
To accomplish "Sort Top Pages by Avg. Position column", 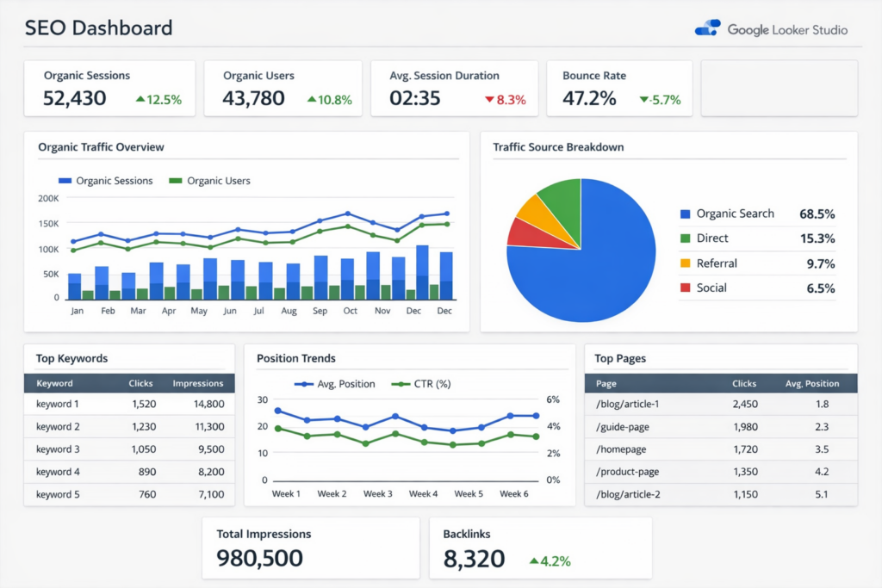I will 811,383.
